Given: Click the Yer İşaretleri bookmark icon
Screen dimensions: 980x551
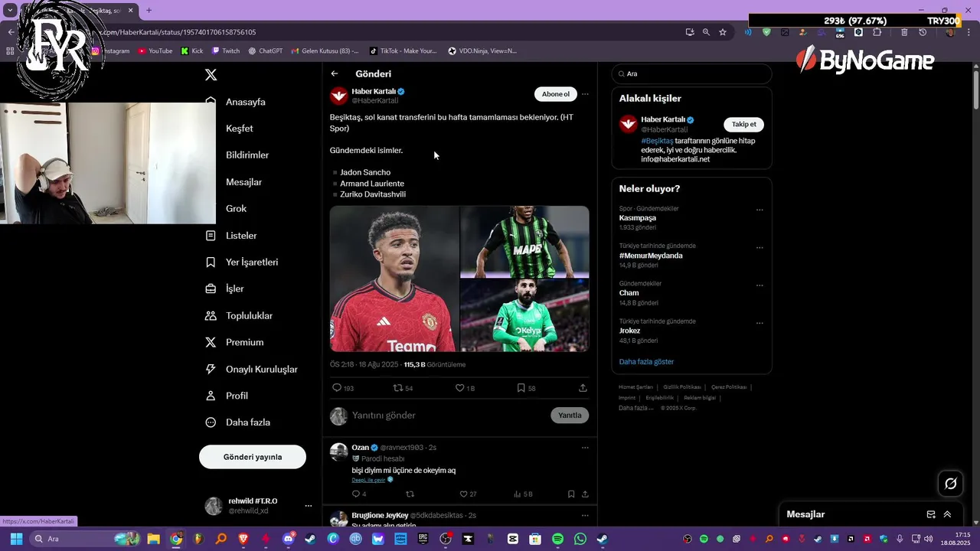Looking at the screenshot, I should click(211, 262).
